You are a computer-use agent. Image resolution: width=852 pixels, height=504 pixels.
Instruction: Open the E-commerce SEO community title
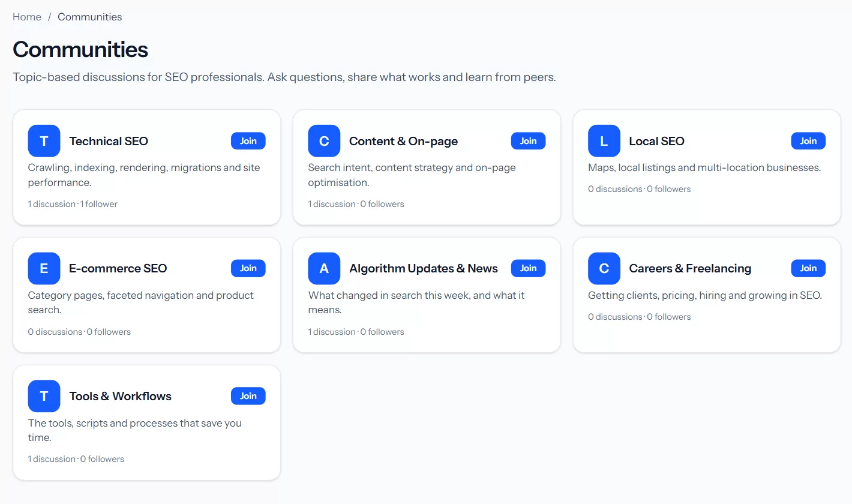pyautogui.click(x=118, y=268)
